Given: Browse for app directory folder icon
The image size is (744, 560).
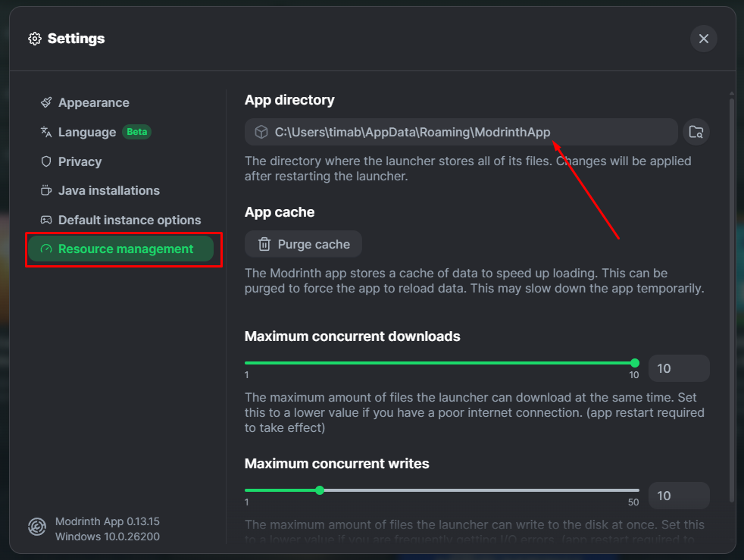Looking at the screenshot, I should coord(696,132).
